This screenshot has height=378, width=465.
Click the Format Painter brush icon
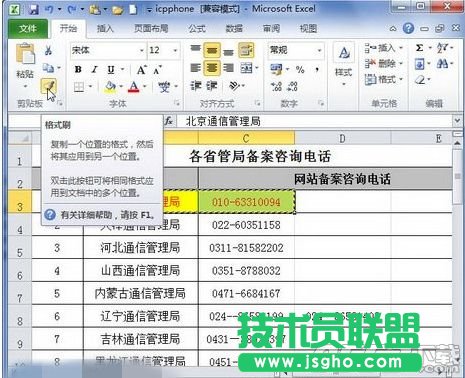48,86
